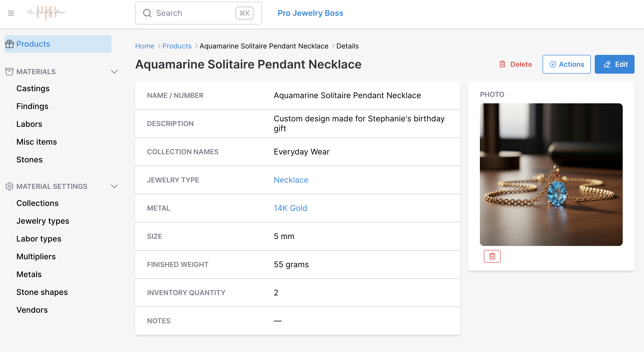This screenshot has height=352, width=644.
Task: View the necklace photo thumbnail
Action: (551, 174)
